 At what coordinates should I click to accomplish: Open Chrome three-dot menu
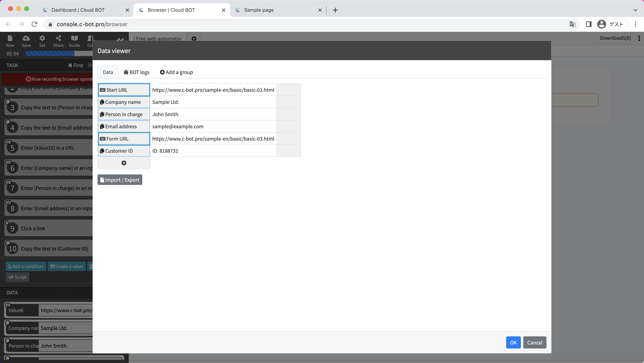(x=635, y=24)
